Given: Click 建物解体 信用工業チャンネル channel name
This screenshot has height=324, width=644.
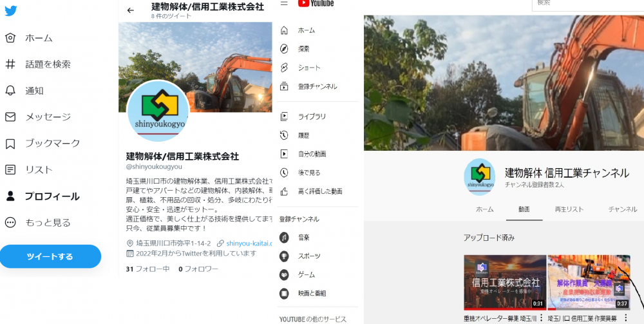Looking at the screenshot, I should pyautogui.click(x=567, y=173).
